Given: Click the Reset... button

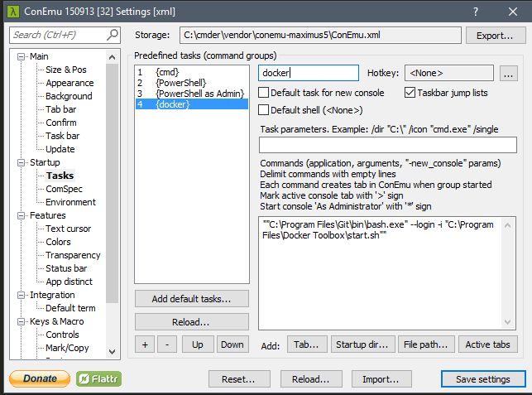Looking at the screenshot, I should click(x=239, y=378).
